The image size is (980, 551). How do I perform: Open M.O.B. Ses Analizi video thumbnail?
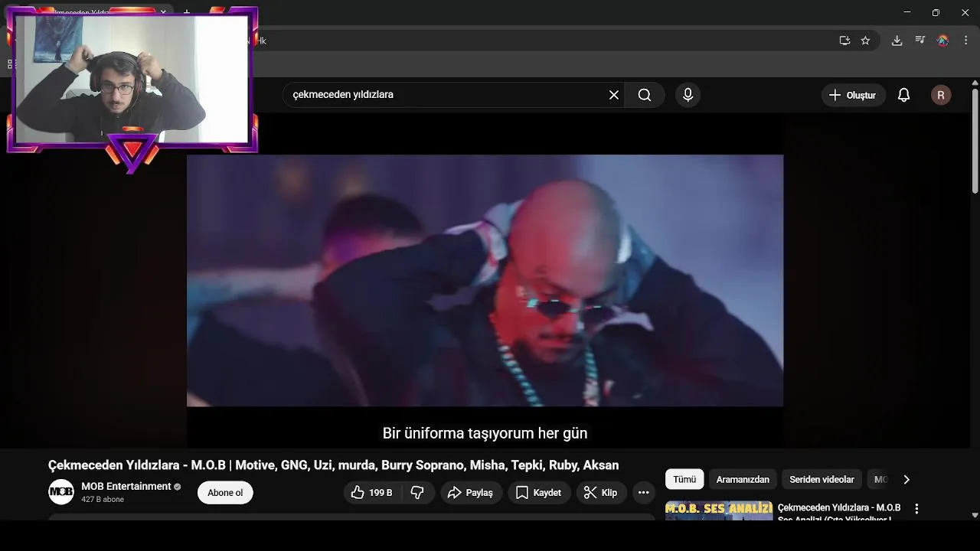[718, 510]
